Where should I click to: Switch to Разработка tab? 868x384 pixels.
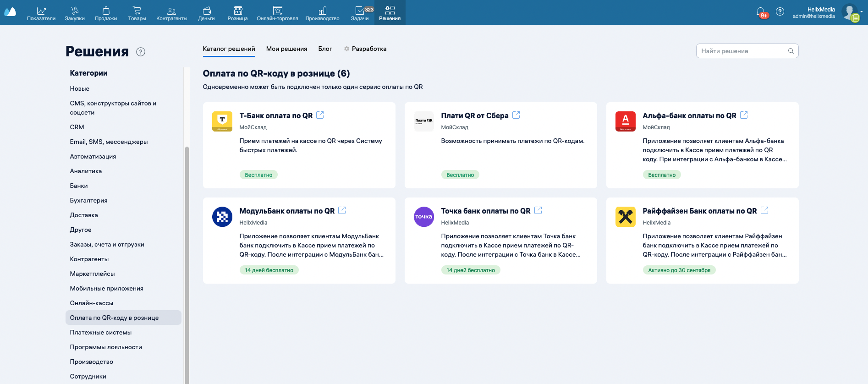365,49
